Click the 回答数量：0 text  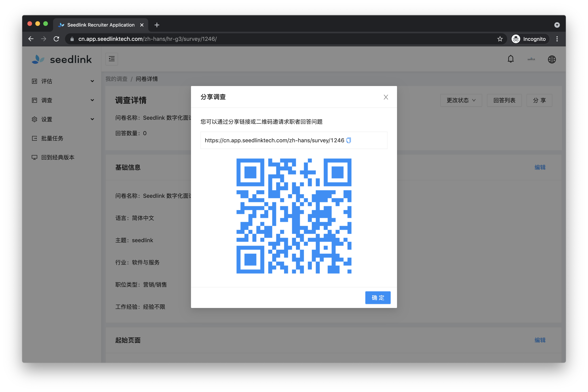tap(131, 133)
